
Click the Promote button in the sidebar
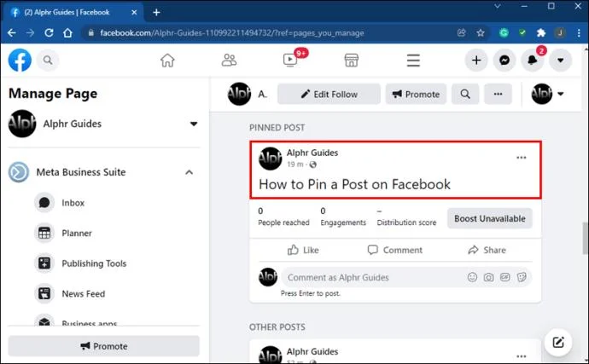(x=103, y=346)
